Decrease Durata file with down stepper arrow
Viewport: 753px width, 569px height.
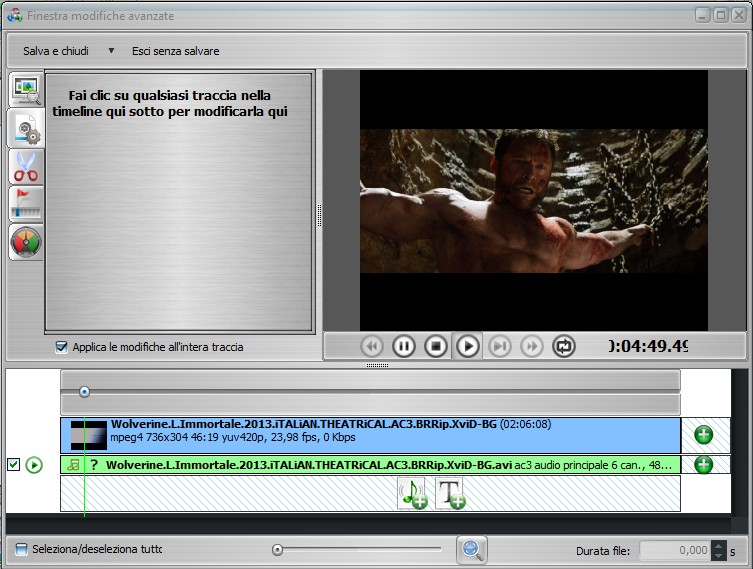[x=718, y=556]
